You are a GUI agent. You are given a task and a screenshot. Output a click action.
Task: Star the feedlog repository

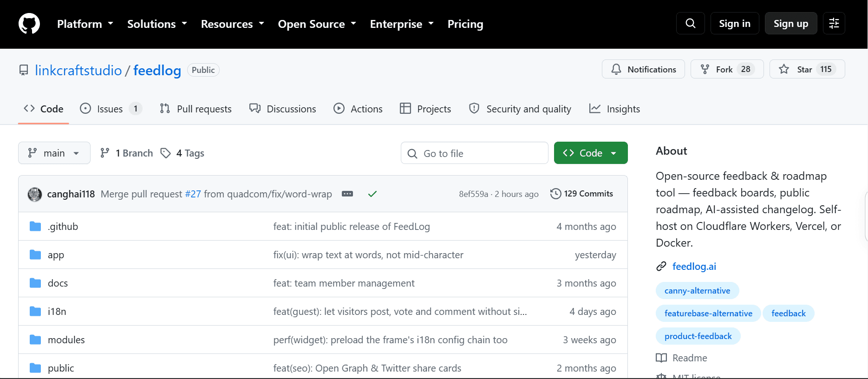point(807,69)
